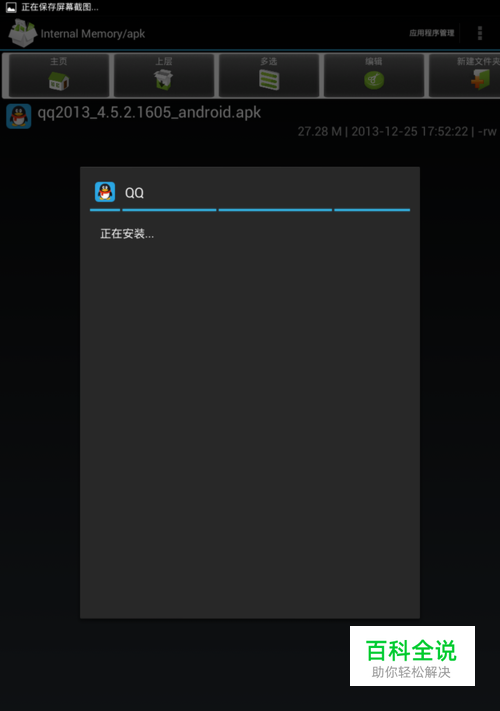Screen dimensions: 500x711
Task: Tap the QQ penguin icon beside apk file
Action: [x=19, y=116]
